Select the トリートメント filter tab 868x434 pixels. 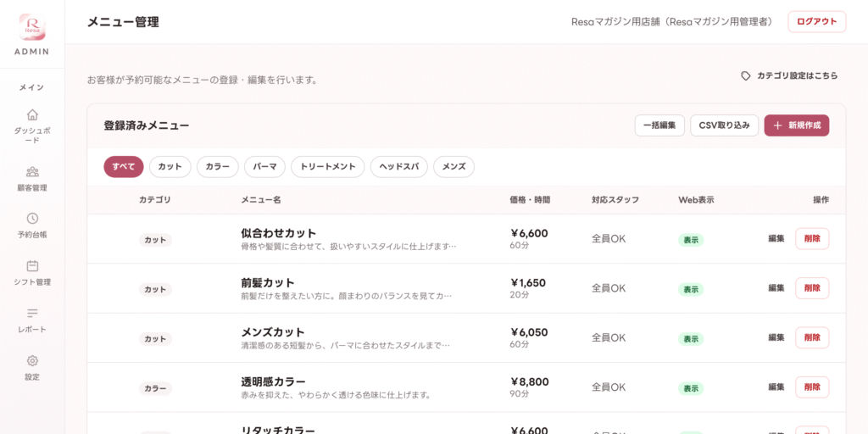click(x=328, y=167)
